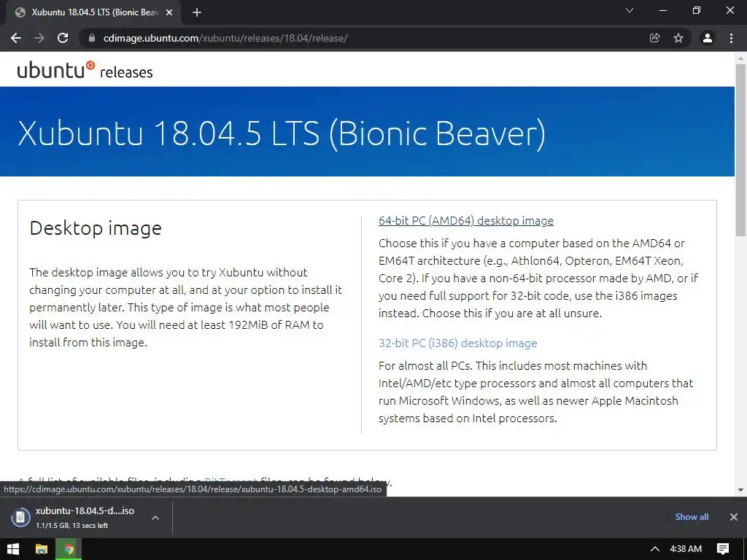Go back to the previous page
The height and width of the screenshot is (560, 747).
pos(16,38)
